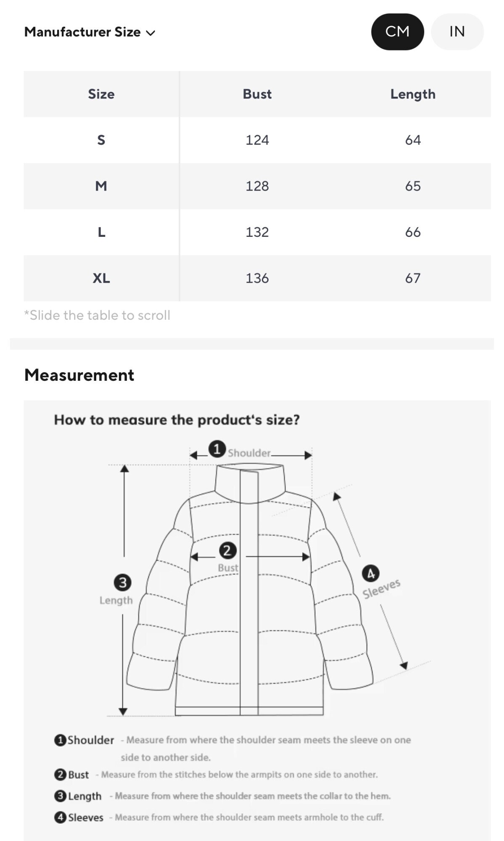Click the size XL row label
504x841 pixels.
(101, 278)
